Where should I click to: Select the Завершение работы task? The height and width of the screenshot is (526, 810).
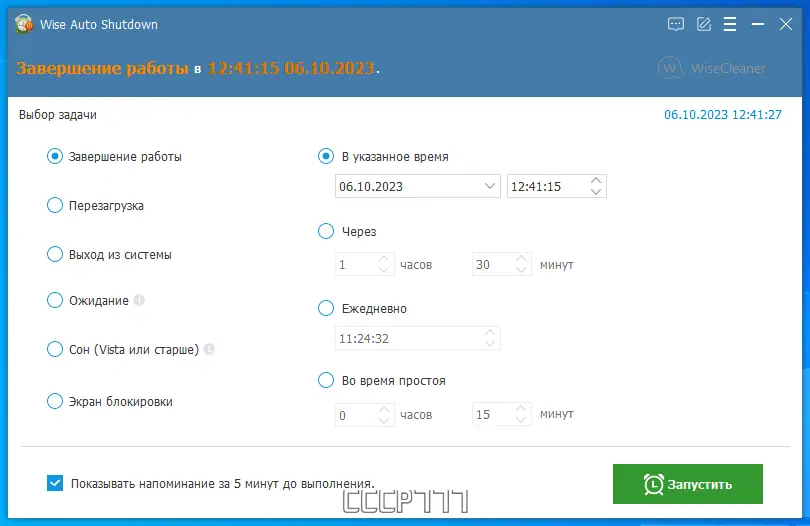(114, 157)
